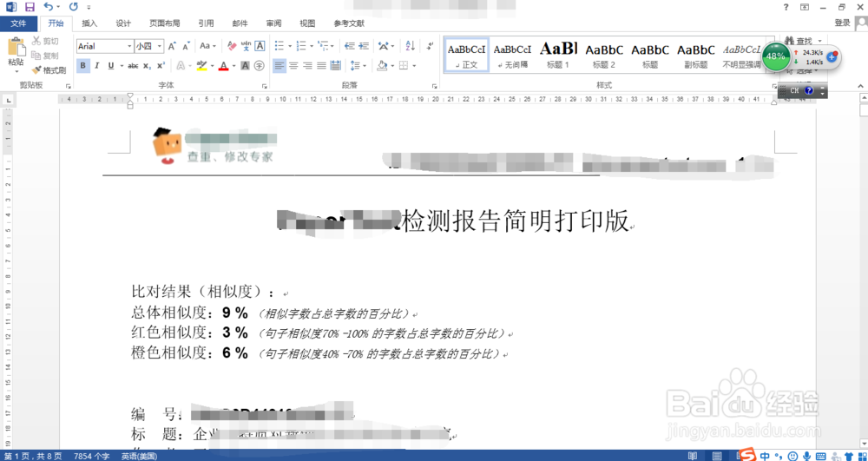This screenshot has width=868, height=461.
Task: Apply the 副标题 subtitle style
Action: point(696,55)
